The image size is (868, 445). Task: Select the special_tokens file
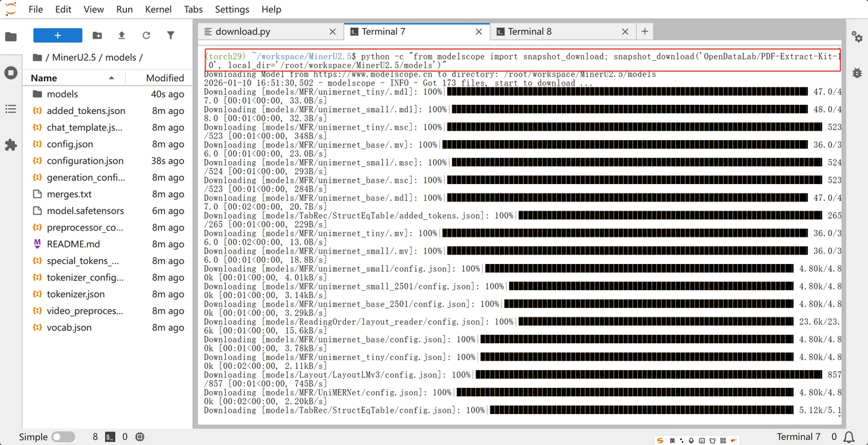[x=107, y=261]
